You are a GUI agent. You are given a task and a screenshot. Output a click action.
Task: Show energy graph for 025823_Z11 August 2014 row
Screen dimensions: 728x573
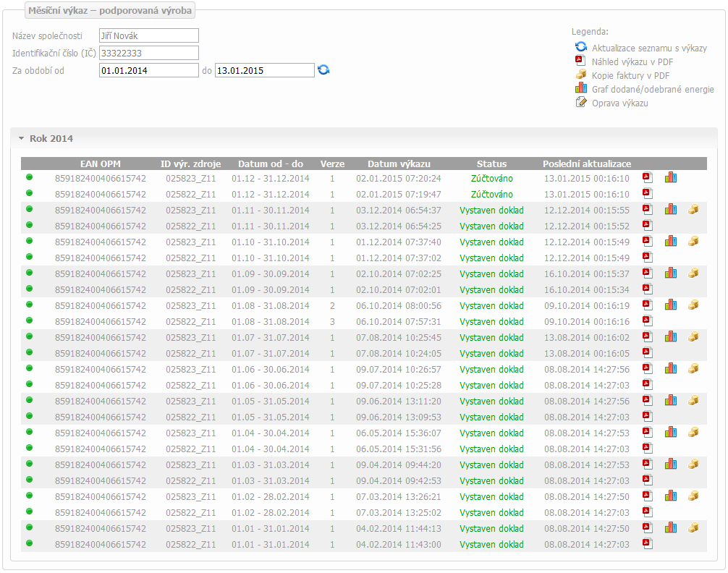pyautogui.click(x=671, y=305)
